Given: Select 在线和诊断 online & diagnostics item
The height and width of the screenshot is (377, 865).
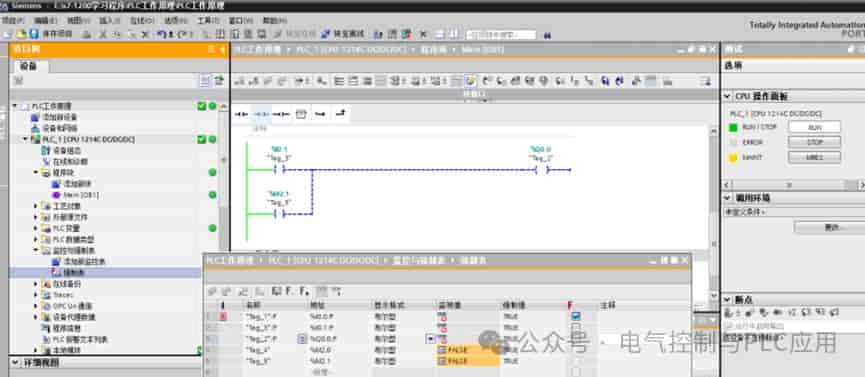Looking at the screenshot, I should (x=70, y=161).
